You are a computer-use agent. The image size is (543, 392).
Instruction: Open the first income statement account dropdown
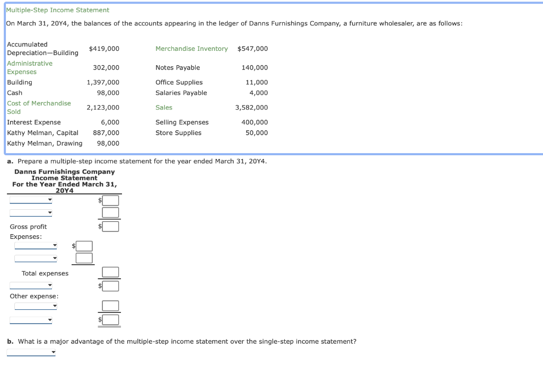pos(31,200)
